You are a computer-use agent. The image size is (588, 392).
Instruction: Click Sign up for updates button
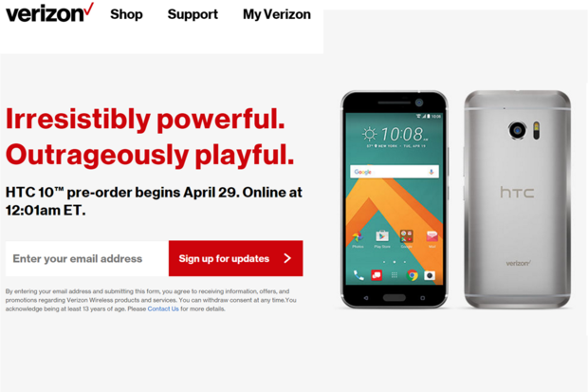tap(236, 258)
